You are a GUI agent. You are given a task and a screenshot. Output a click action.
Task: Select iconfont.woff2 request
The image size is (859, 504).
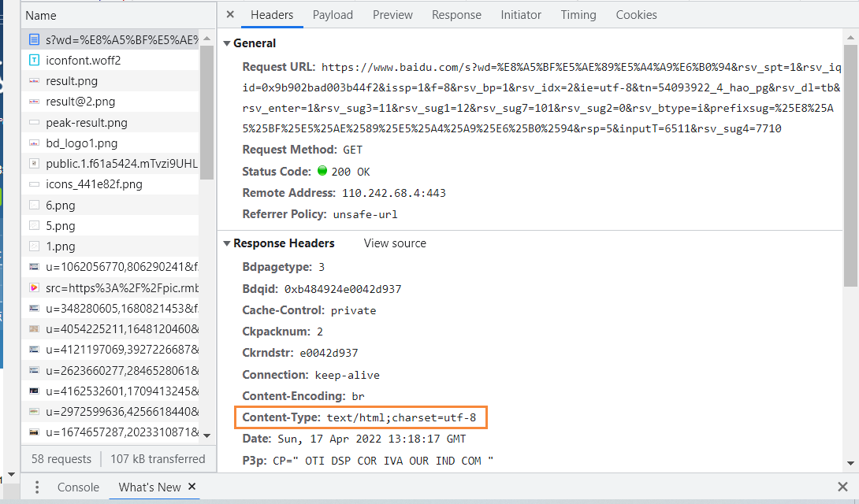[110, 60]
